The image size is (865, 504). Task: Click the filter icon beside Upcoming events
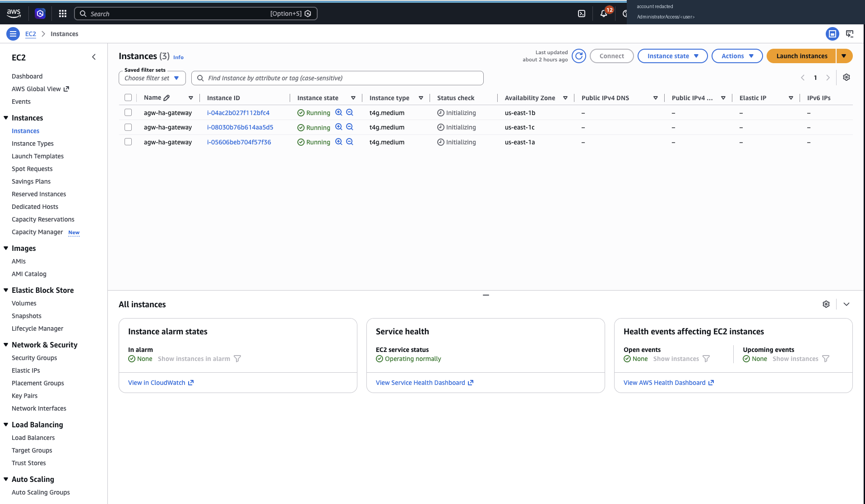point(826,359)
